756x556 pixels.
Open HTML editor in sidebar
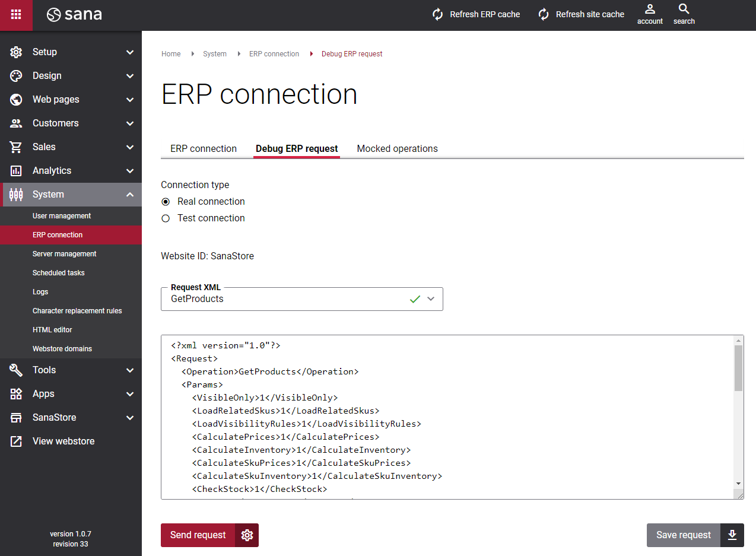point(71,330)
